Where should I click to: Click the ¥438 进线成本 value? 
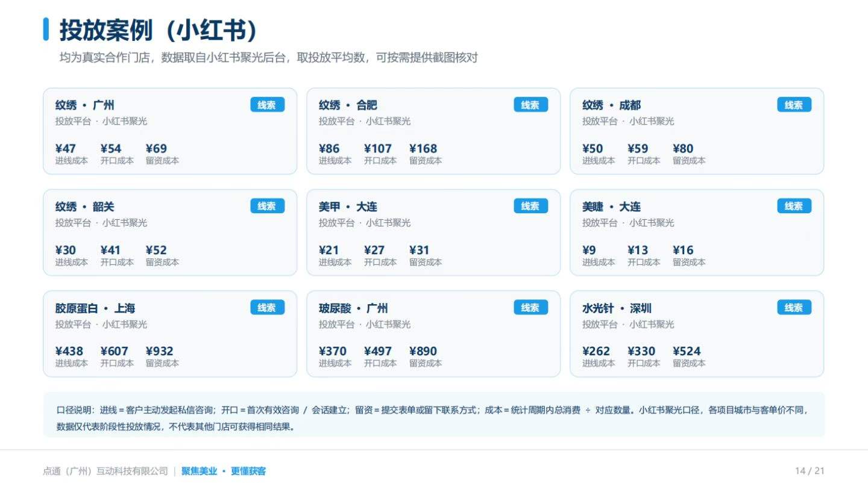coord(69,351)
